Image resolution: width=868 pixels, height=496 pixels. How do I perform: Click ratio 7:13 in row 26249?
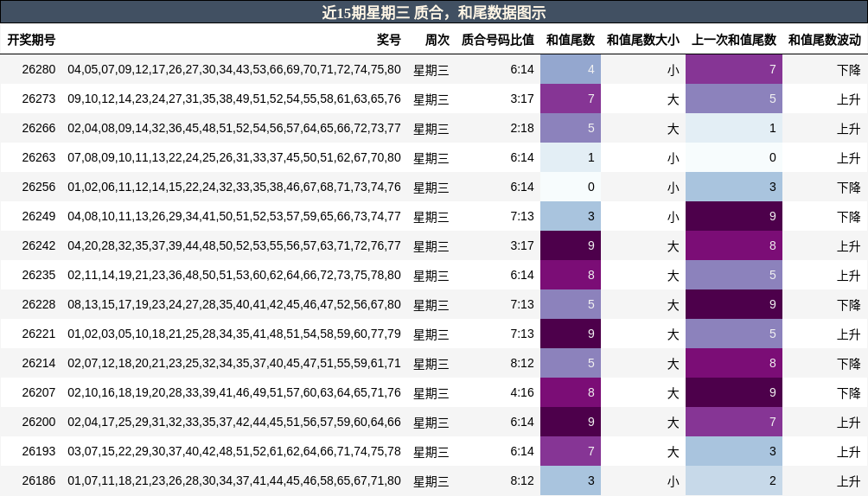tap(522, 216)
